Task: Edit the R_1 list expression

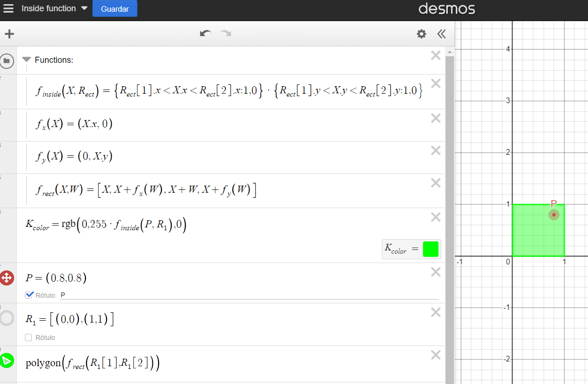Action: (69, 320)
